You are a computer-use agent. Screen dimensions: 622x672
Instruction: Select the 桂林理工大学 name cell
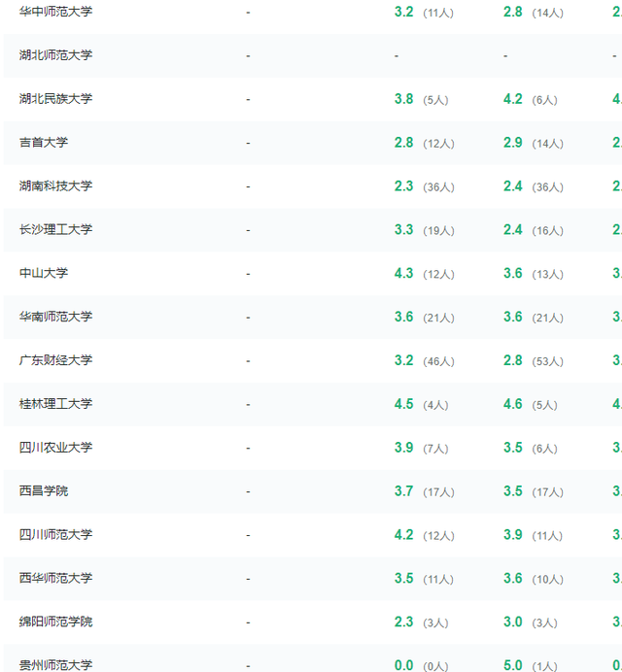[55, 404]
